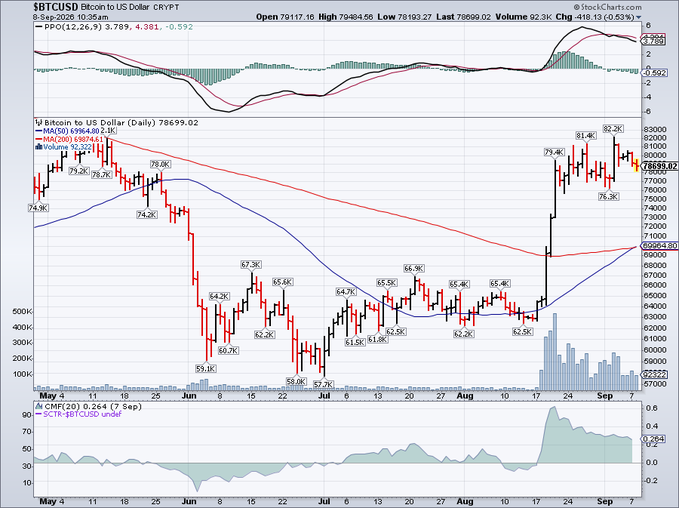This screenshot has height=508, width=679.
Task: Click the 79.2K price annotation
Action: point(79,171)
